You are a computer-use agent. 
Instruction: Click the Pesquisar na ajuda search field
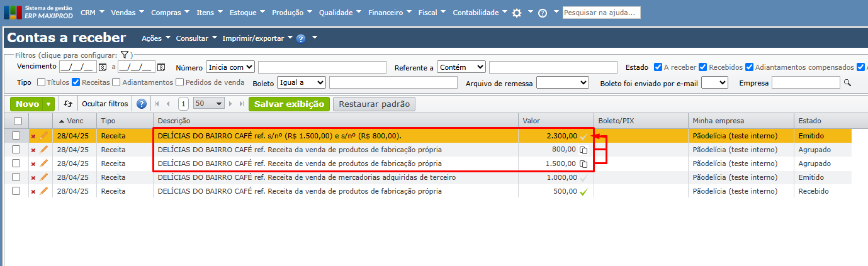pos(601,13)
